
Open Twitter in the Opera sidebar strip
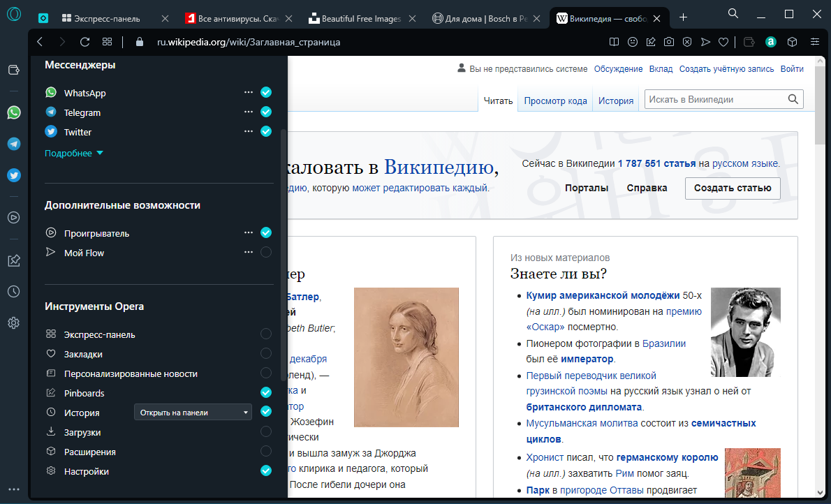[14, 175]
